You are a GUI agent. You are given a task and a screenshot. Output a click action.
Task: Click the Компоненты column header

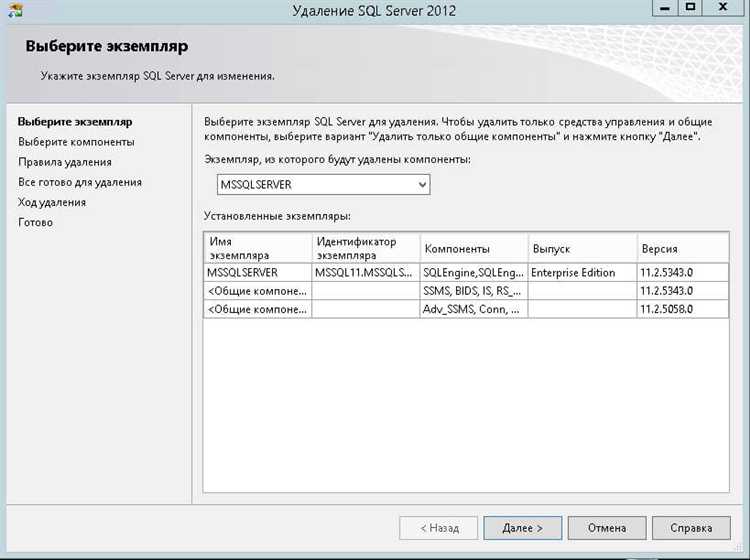[x=474, y=248]
